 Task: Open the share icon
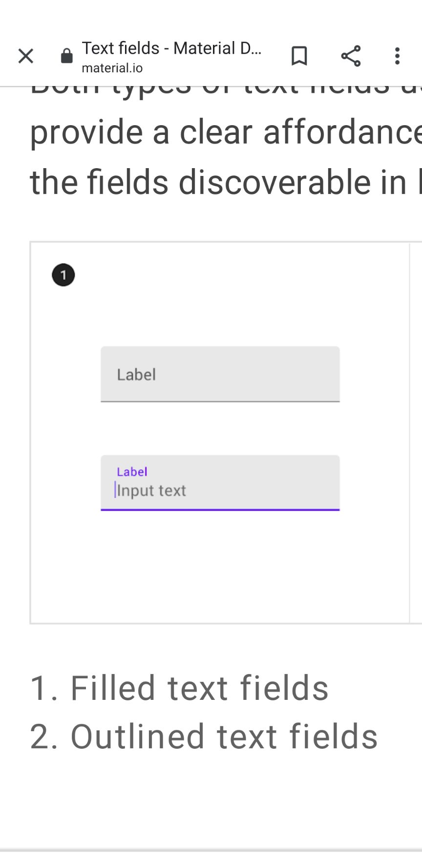[x=351, y=56]
